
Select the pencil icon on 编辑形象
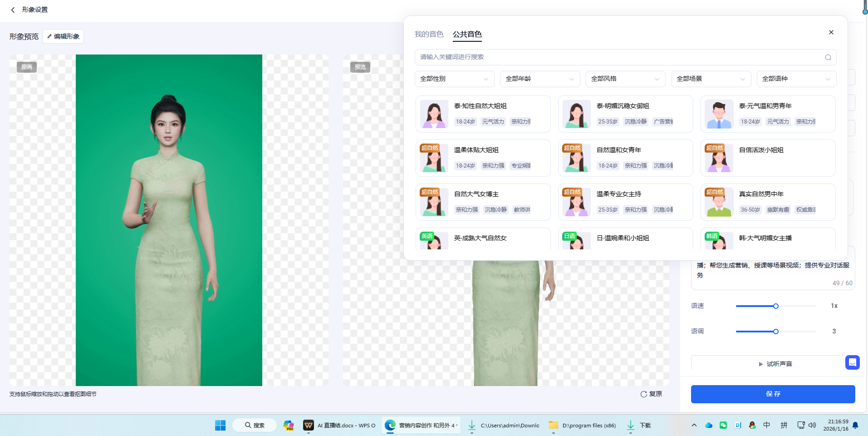(x=49, y=36)
